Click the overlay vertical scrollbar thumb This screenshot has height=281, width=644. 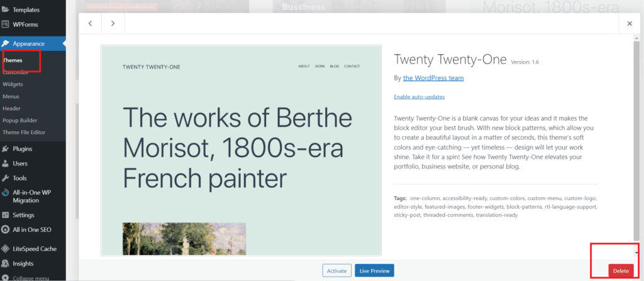coord(636,141)
